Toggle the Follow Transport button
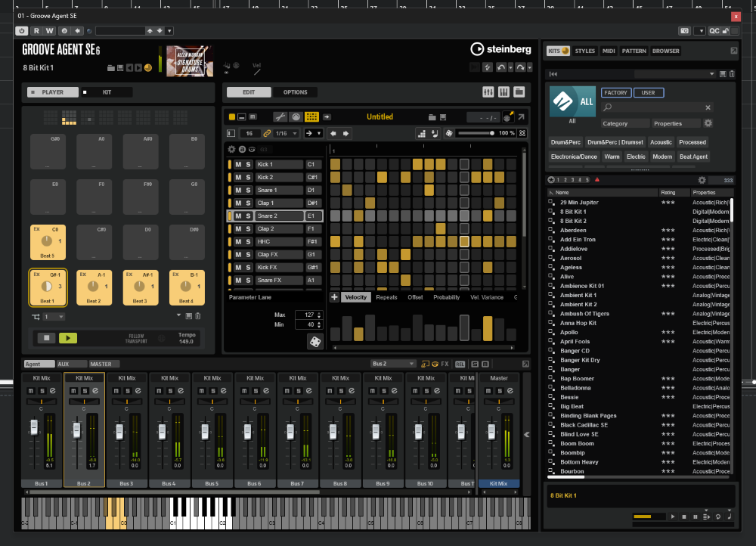 point(161,338)
